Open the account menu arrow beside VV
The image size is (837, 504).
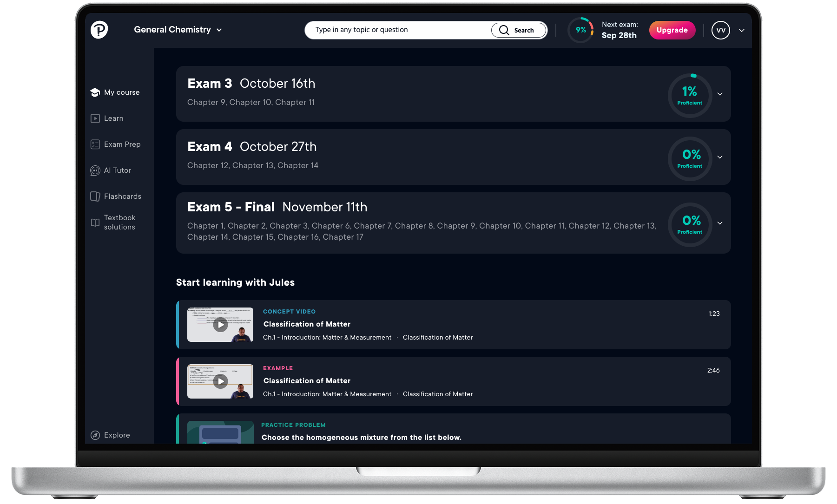(x=742, y=30)
